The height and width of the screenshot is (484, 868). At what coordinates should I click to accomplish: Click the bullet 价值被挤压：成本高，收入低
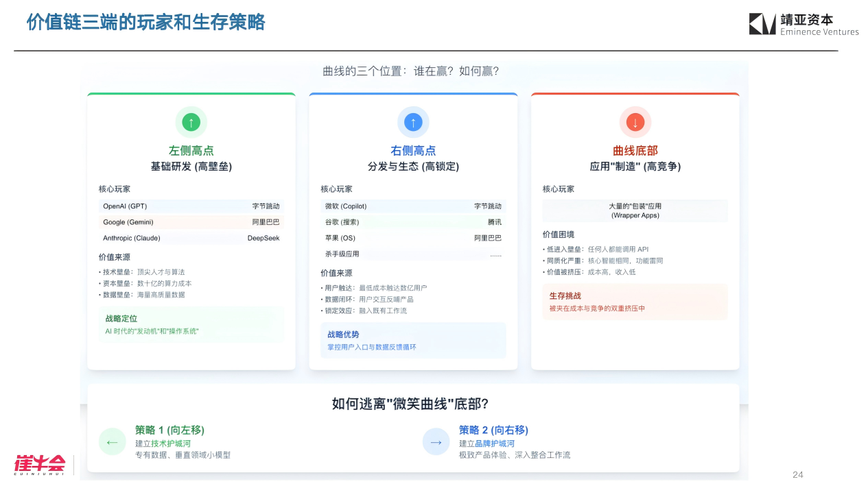(589, 272)
